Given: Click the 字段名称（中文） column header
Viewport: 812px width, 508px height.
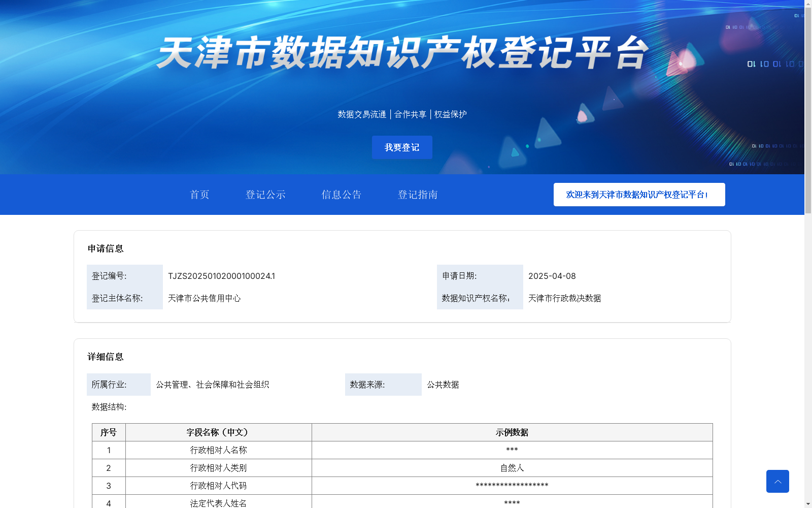Looking at the screenshot, I should [219, 432].
